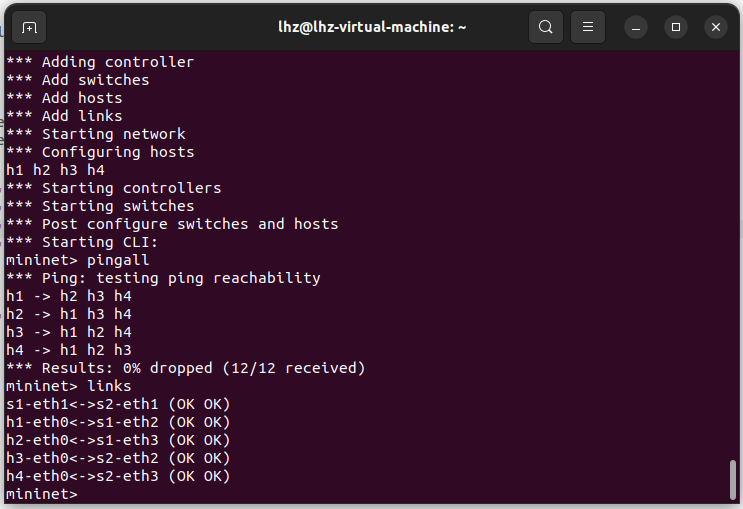Close the terminal window

click(x=715, y=27)
